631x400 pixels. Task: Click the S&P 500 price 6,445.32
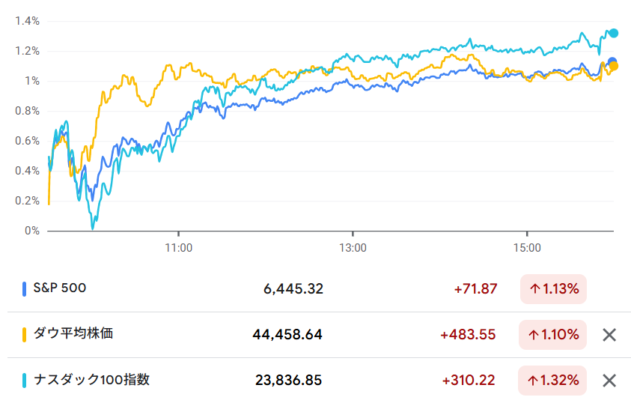click(293, 289)
